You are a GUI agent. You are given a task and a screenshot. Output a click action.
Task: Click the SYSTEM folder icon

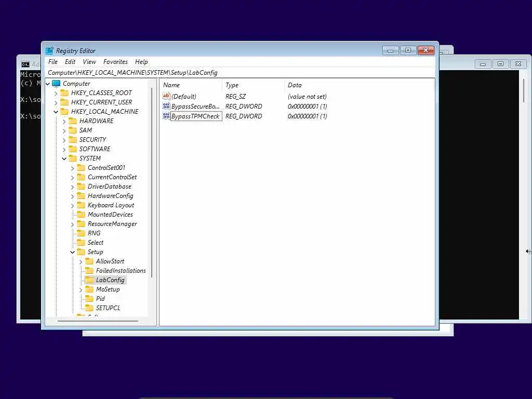tap(73, 158)
